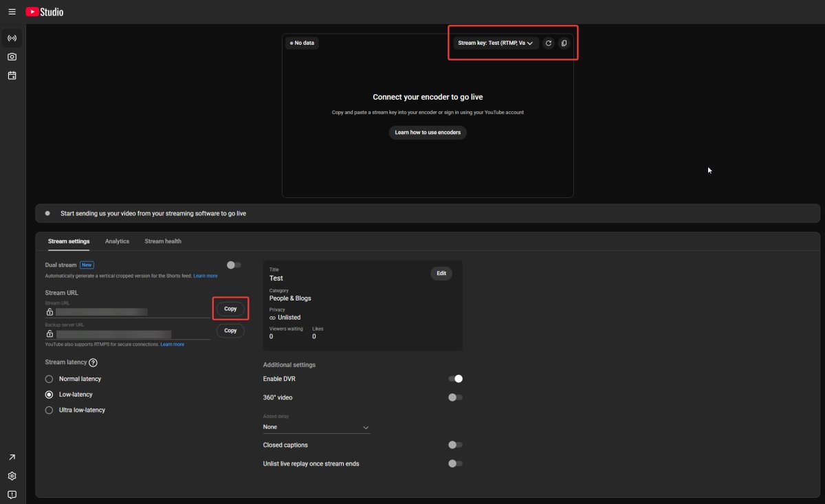The height and width of the screenshot is (504, 825).
Task: Select Low-latency radio button
Action: (49, 395)
